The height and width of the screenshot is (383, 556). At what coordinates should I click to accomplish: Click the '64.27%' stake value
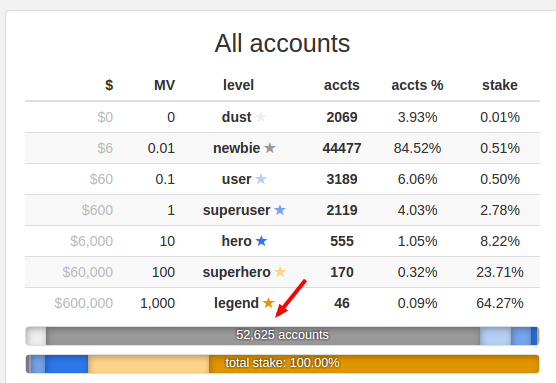coord(500,303)
